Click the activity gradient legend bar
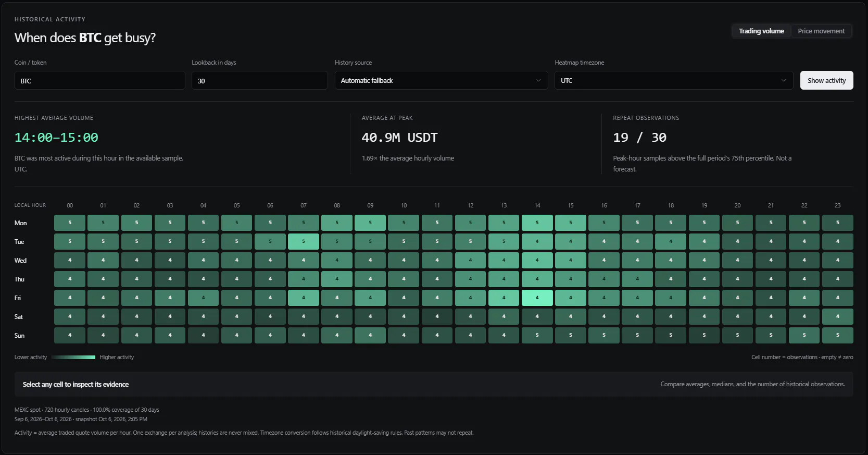Screen dimensions: 868x455 (73, 357)
